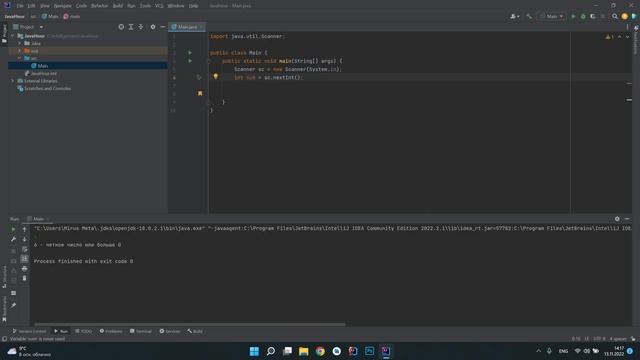640x360 pixels.
Task: Click the inspection warning indicator
Action: click(609, 37)
